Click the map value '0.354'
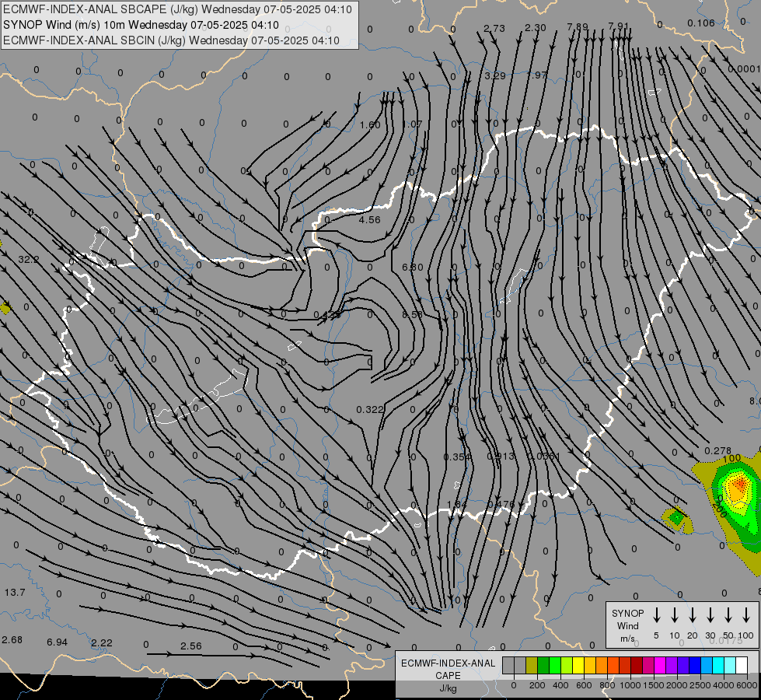Screen dimensions: 761x700 point(457,457)
